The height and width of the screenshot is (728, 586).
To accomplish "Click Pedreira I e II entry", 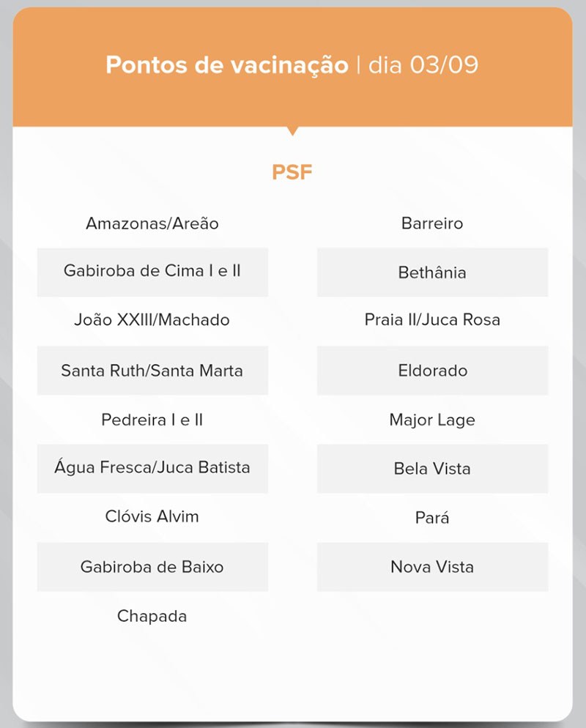I will tap(152, 420).
